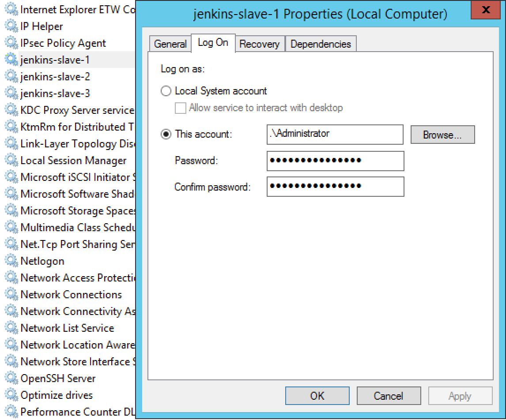Open the Dependencies tab
Image resolution: width=506 pixels, height=420 pixels.
pyautogui.click(x=321, y=44)
